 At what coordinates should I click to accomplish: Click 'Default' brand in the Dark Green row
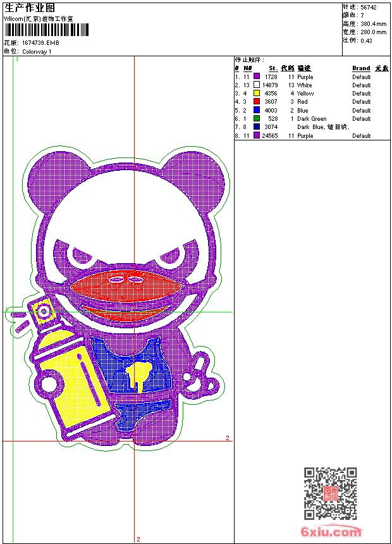(x=362, y=119)
